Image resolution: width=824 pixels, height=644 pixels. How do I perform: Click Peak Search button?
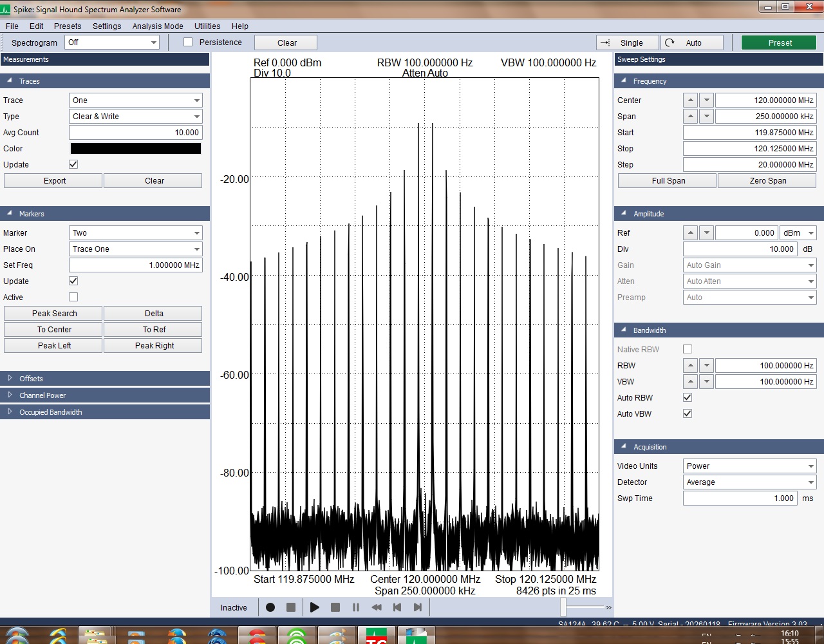point(53,314)
